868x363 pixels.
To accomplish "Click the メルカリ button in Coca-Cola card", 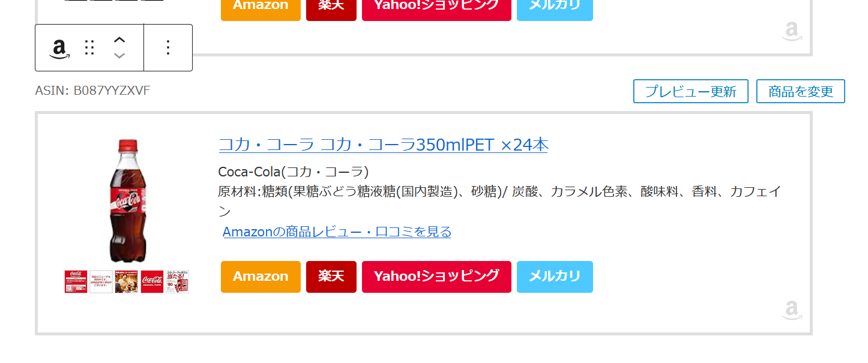I will pyautogui.click(x=555, y=277).
